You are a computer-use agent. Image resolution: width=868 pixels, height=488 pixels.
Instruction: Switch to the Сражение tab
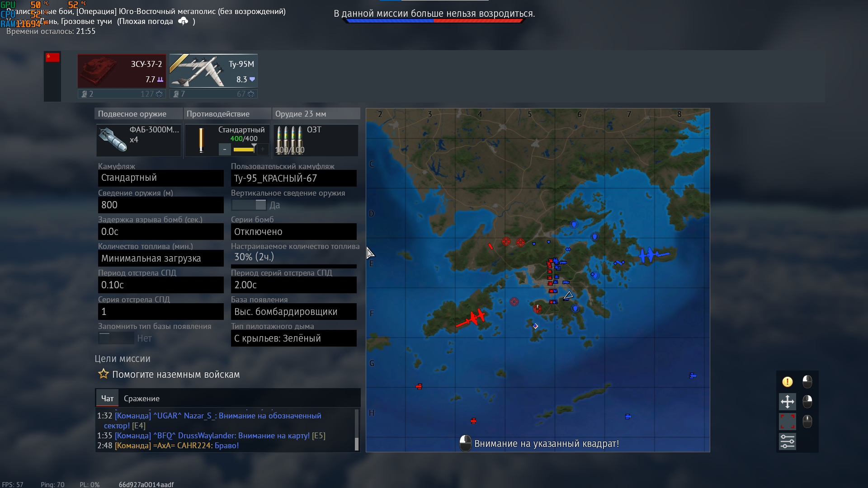click(x=142, y=399)
